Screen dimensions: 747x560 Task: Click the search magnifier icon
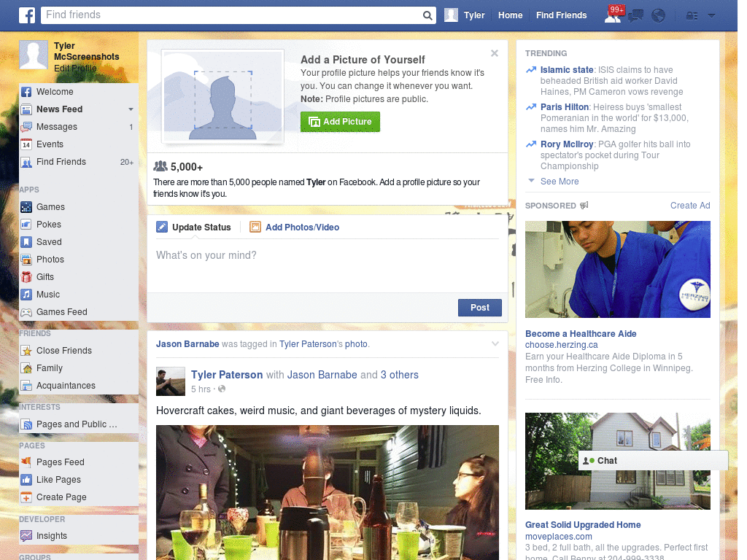click(x=427, y=16)
